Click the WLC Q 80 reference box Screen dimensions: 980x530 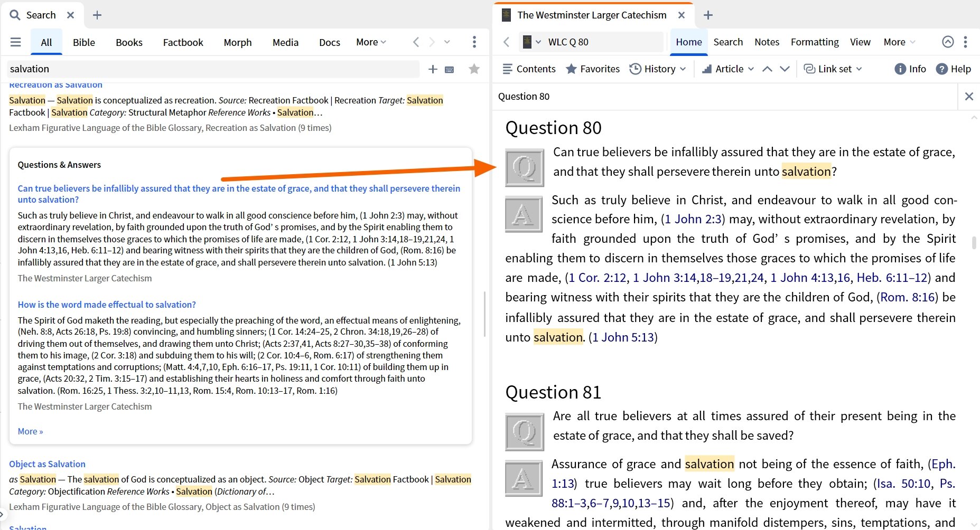click(603, 42)
